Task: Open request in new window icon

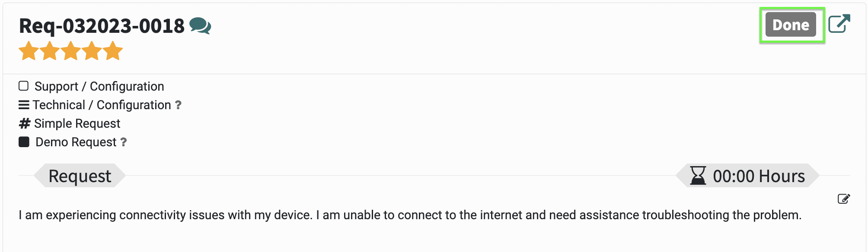Action: coord(839,24)
